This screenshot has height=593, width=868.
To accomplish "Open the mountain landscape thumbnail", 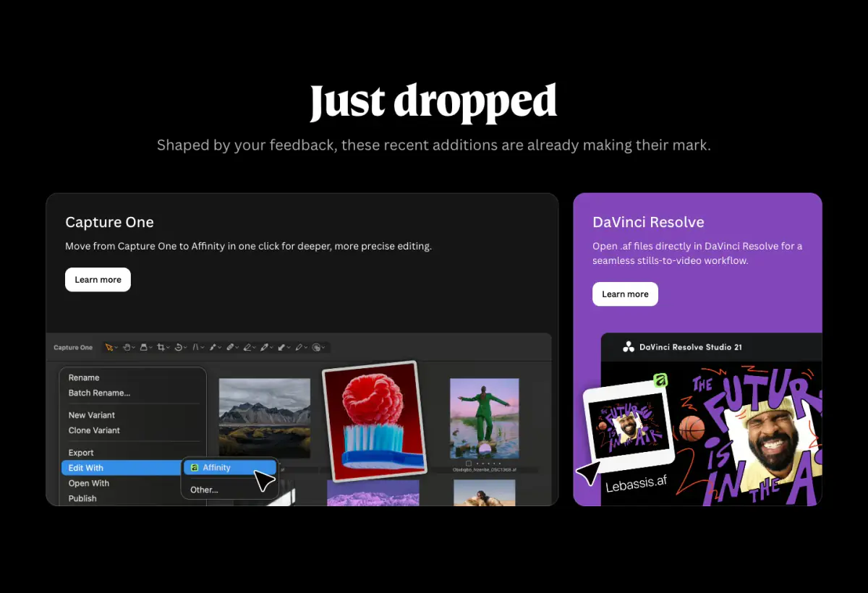I will point(264,418).
